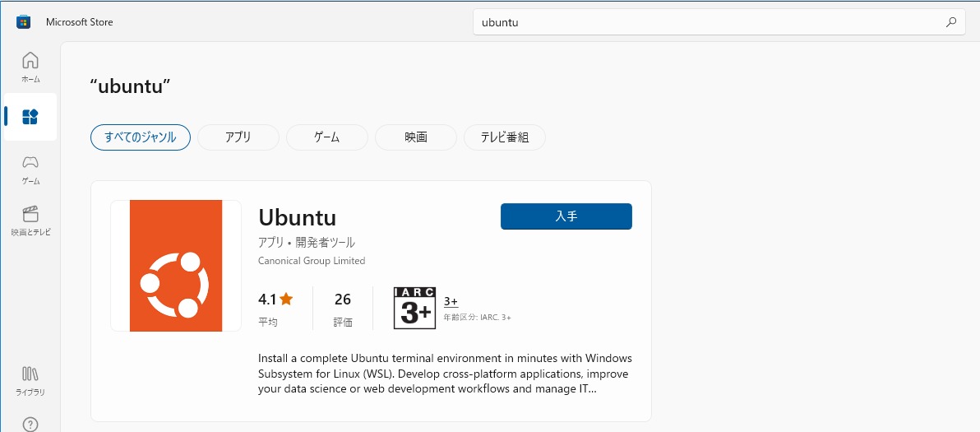The height and width of the screenshot is (432, 980).
Task: Filter results by テレビ番組
Action: click(x=504, y=137)
